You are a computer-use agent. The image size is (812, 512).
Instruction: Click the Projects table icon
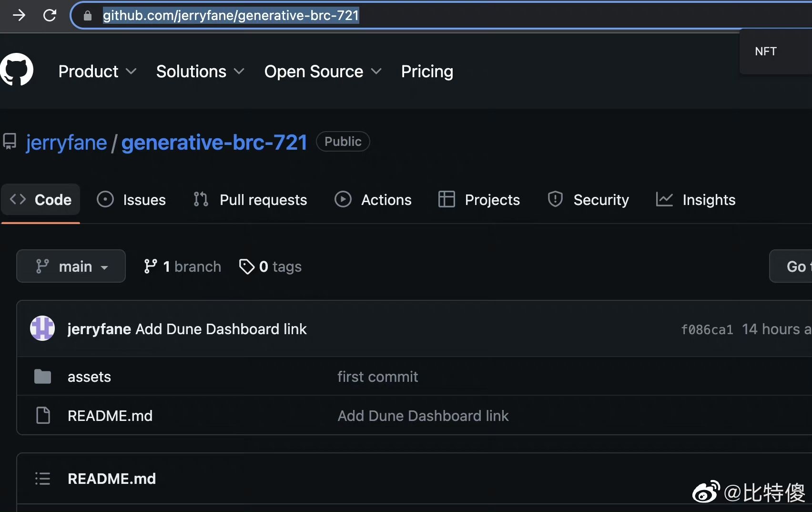(x=447, y=199)
